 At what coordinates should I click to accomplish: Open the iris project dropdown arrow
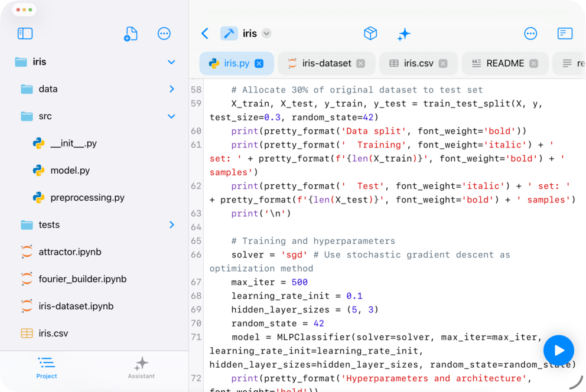tap(266, 34)
